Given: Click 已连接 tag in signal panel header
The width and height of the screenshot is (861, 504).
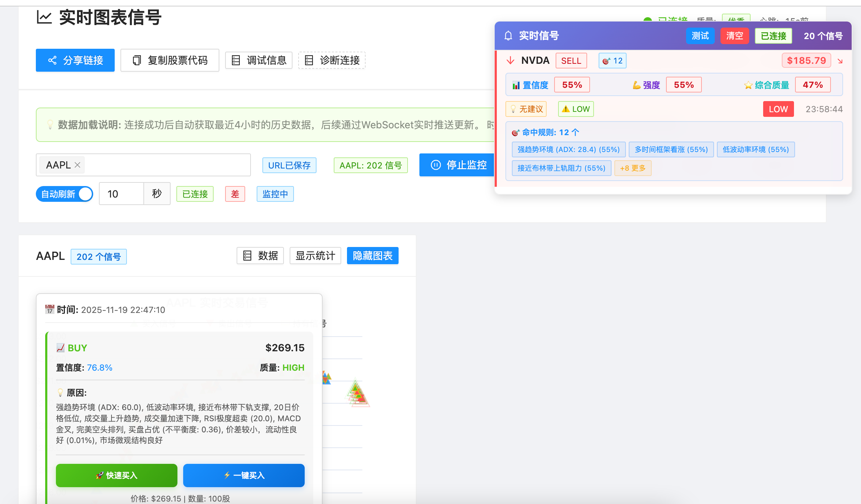Looking at the screenshot, I should point(774,36).
